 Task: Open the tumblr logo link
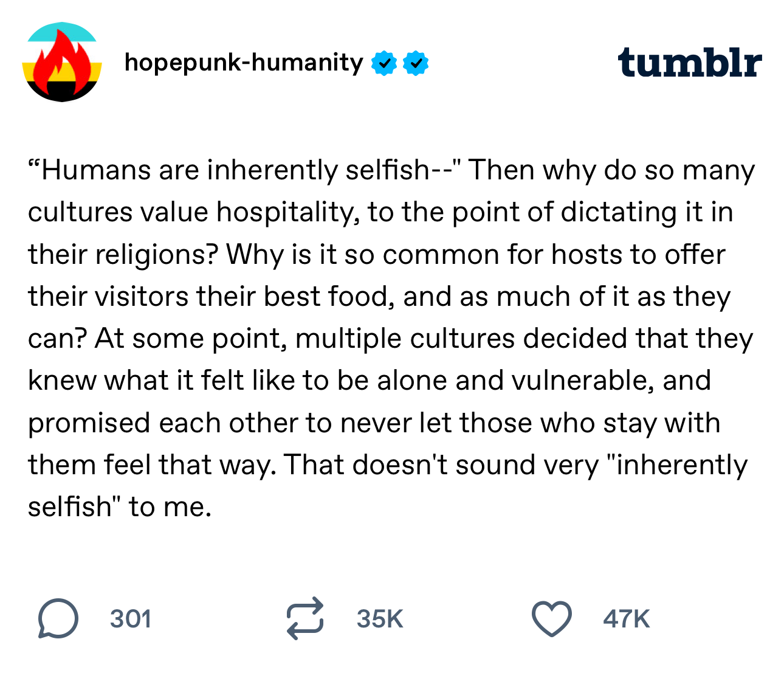689,63
